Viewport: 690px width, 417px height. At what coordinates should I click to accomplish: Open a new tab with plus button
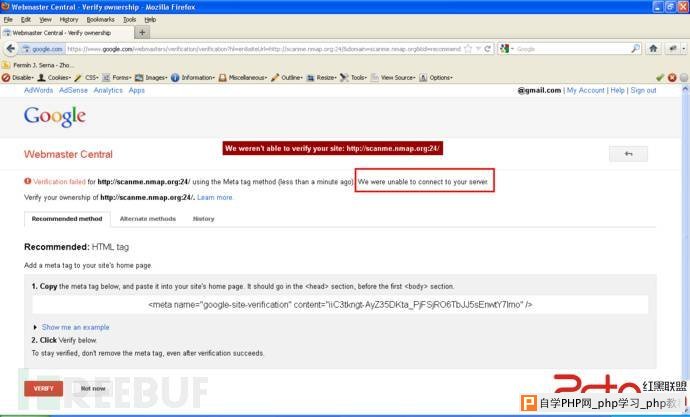click(142, 32)
